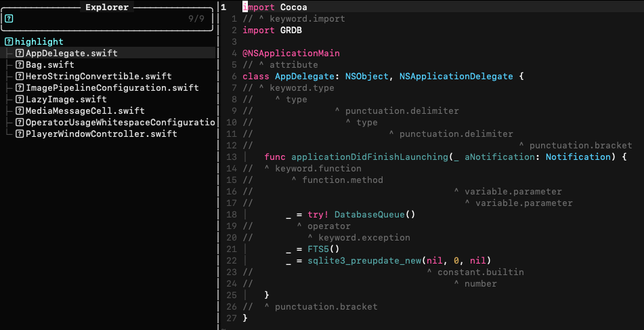Click the file icon beside AppDelegate.swift
Viewport: 644px width, 330px height.
(x=20, y=54)
